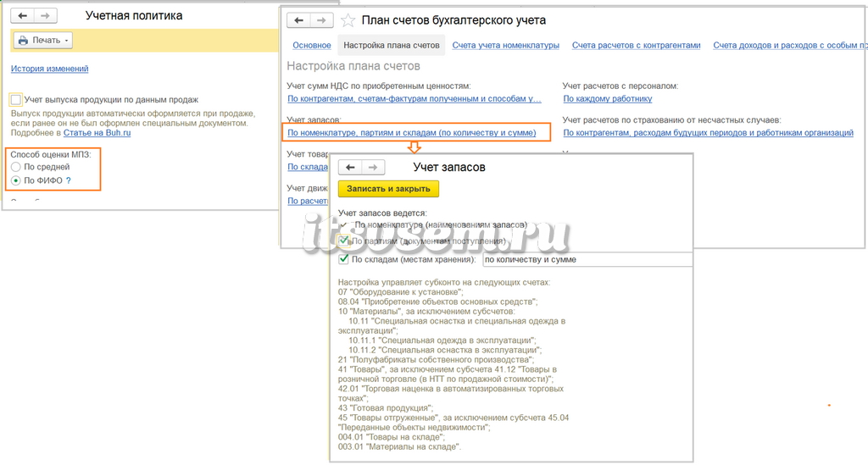Toggle По номенклатуре (наименованиям запасов) checkbox
The width and height of the screenshot is (868, 465).
point(344,225)
